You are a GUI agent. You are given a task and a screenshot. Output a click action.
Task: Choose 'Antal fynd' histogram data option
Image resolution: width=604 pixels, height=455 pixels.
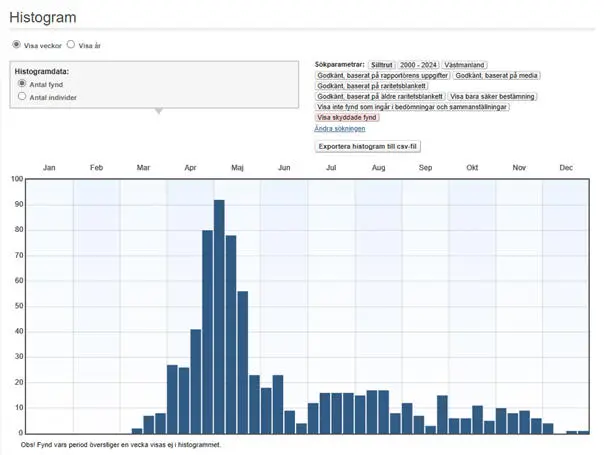pyautogui.click(x=22, y=85)
